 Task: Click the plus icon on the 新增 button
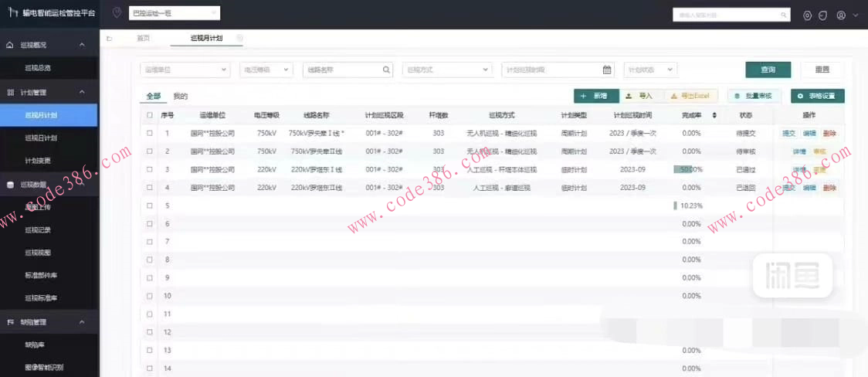tap(584, 96)
